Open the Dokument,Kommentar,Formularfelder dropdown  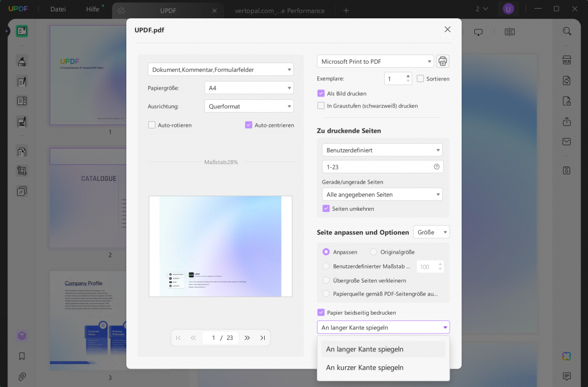(x=220, y=69)
